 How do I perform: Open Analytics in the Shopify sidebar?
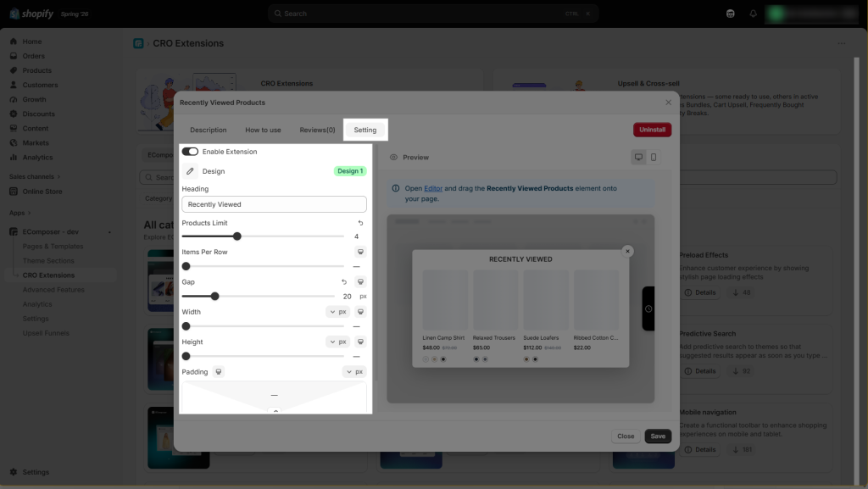pyautogui.click(x=37, y=157)
